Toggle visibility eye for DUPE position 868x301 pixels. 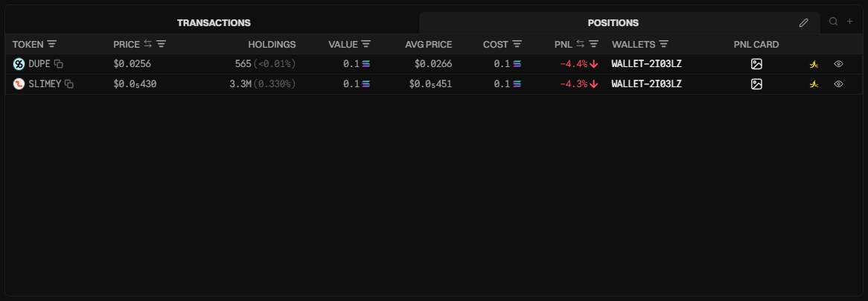838,64
